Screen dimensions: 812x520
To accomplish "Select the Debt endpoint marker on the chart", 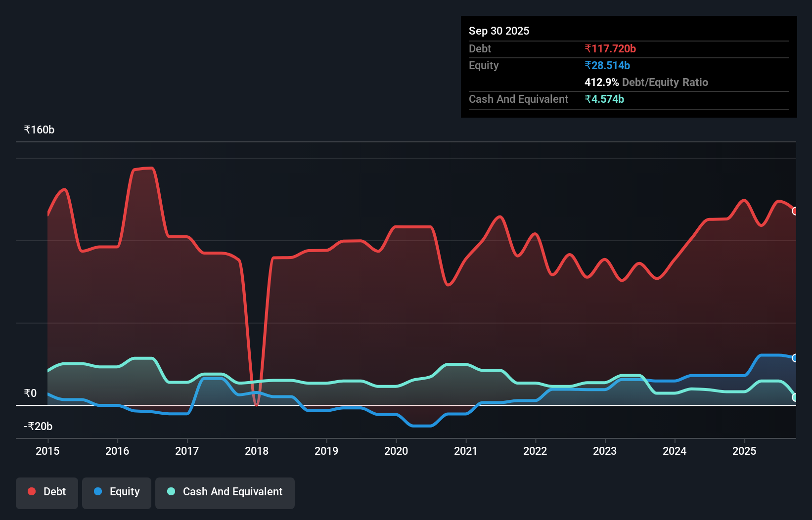I will pyautogui.click(x=795, y=211).
